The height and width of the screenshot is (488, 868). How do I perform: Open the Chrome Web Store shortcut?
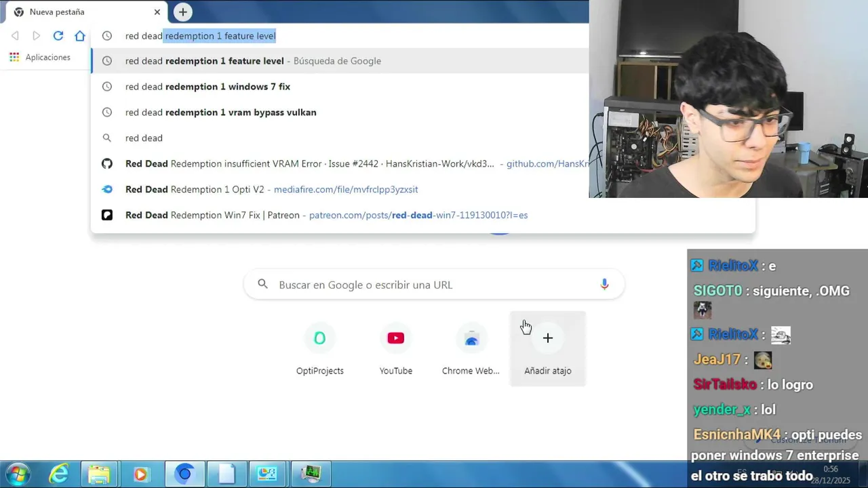point(471,349)
